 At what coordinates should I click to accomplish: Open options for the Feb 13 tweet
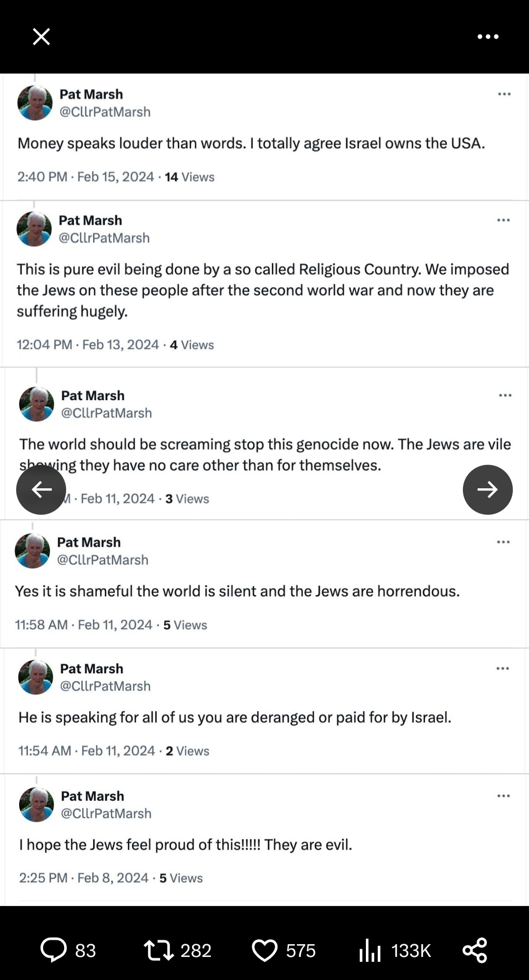click(x=503, y=220)
